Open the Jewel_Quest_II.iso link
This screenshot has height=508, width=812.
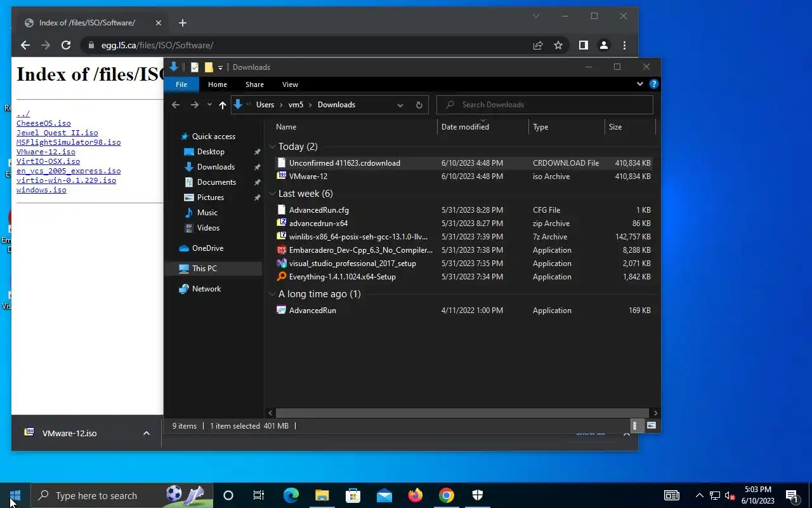[x=57, y=133]
